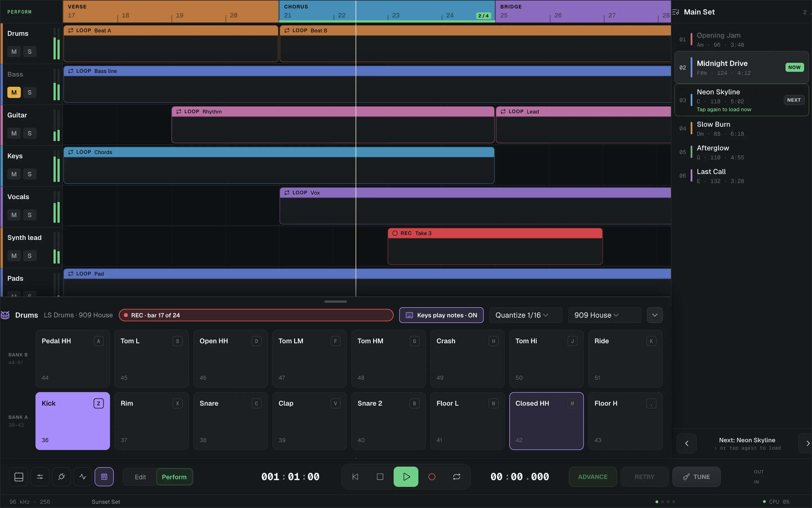Solo the Synth lead track

(x=30, y=256)
